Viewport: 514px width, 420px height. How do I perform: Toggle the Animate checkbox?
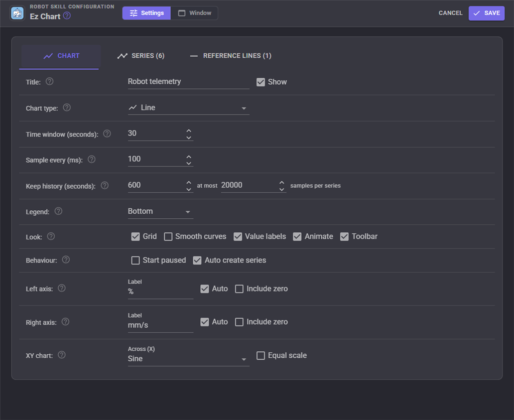tap(297, 236)
